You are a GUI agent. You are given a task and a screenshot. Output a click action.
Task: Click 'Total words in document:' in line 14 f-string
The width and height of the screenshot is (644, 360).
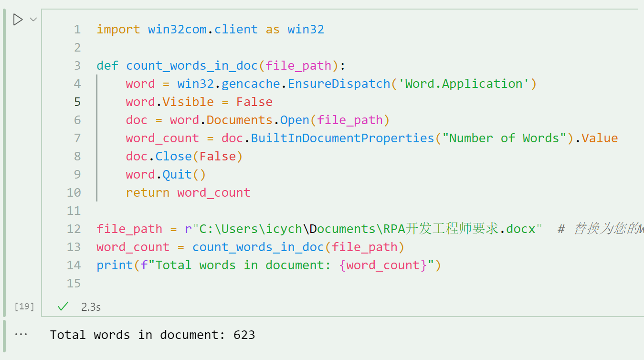click(x=243, y=265)
